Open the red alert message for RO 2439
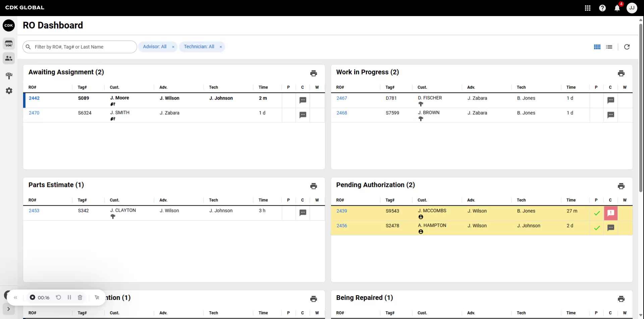Viewport: 644px width, 319px height. [x=611, y=213]
